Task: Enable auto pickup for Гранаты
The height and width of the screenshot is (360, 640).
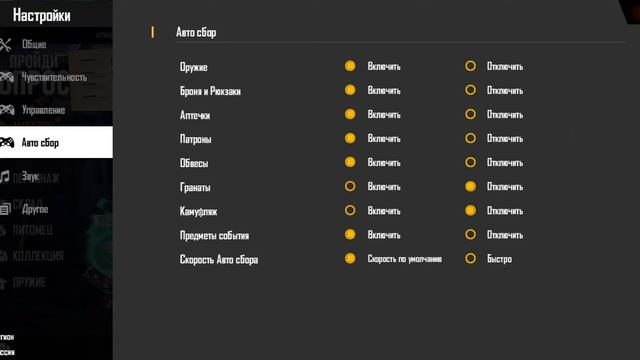Action: (x=350, y=187)
